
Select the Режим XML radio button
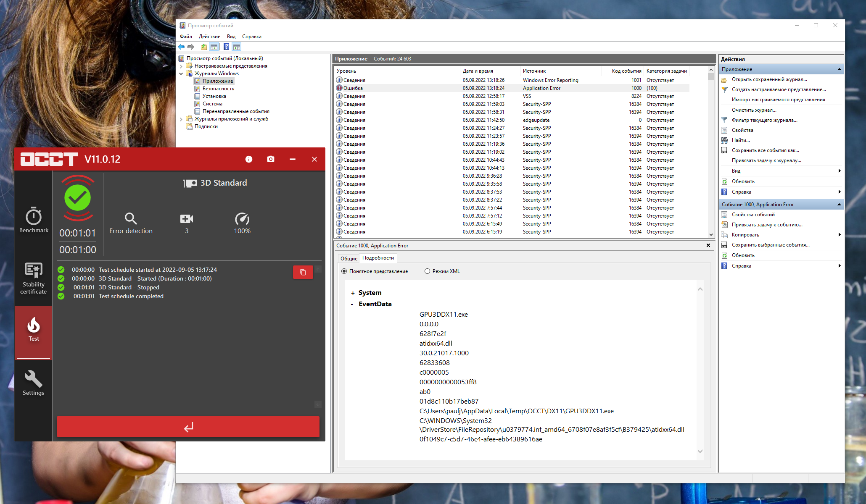428,271
